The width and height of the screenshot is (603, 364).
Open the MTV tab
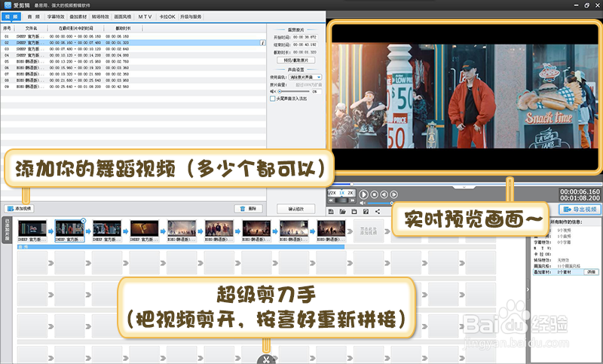coord(145,17)
